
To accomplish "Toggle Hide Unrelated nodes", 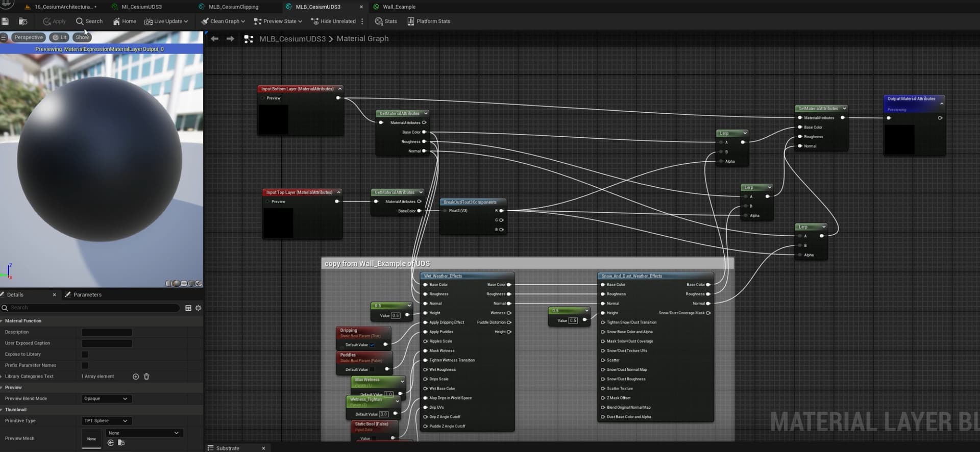I will coord(333,21).
